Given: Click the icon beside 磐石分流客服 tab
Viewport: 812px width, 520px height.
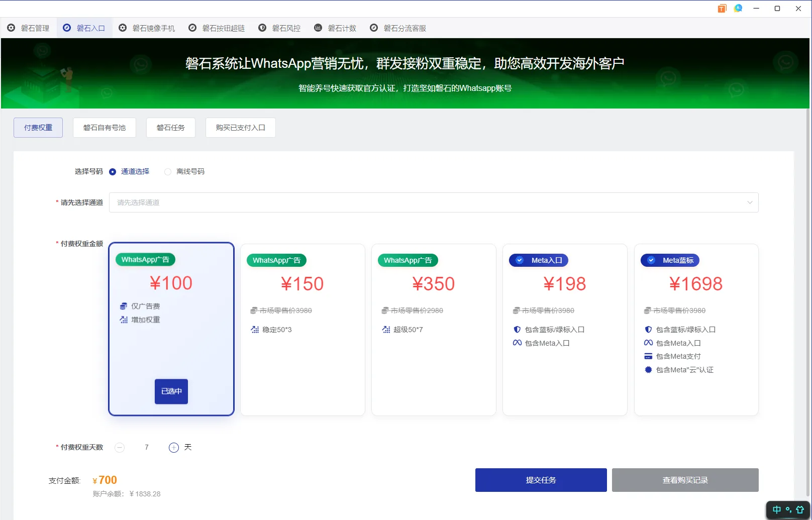Looking at the screenshot, I should (373, 28).
